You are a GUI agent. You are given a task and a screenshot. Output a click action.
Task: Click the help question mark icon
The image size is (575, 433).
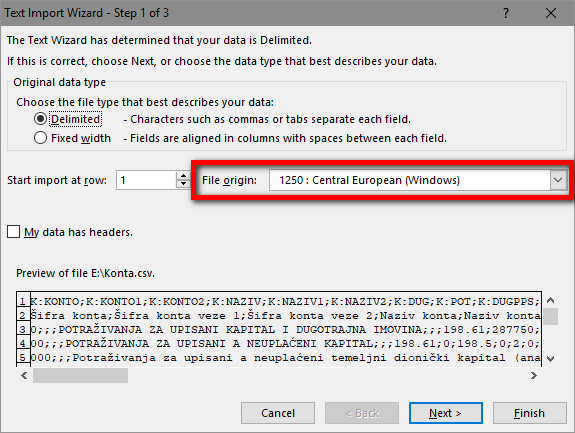[x=506, y=13]
